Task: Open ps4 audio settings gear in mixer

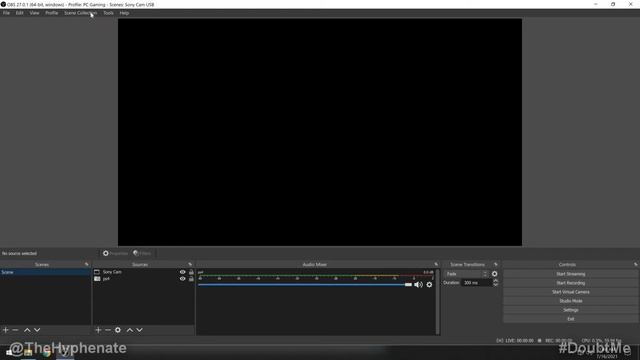Action: 429,284
